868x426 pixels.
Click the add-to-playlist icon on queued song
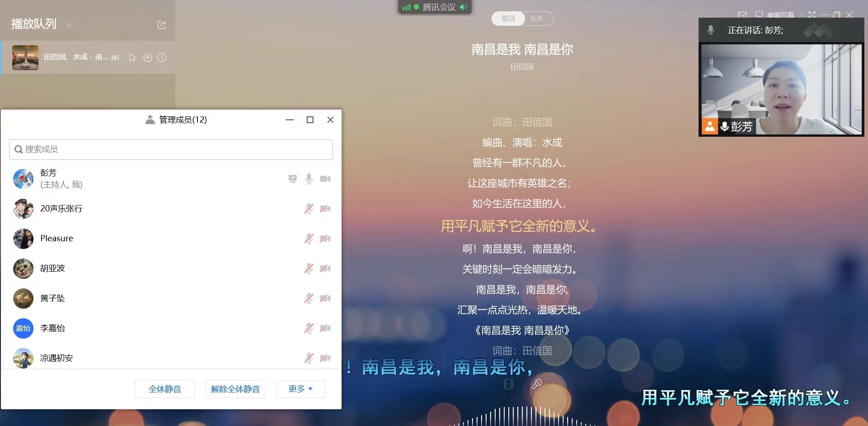pyautogui.click(x=132, y=57)
